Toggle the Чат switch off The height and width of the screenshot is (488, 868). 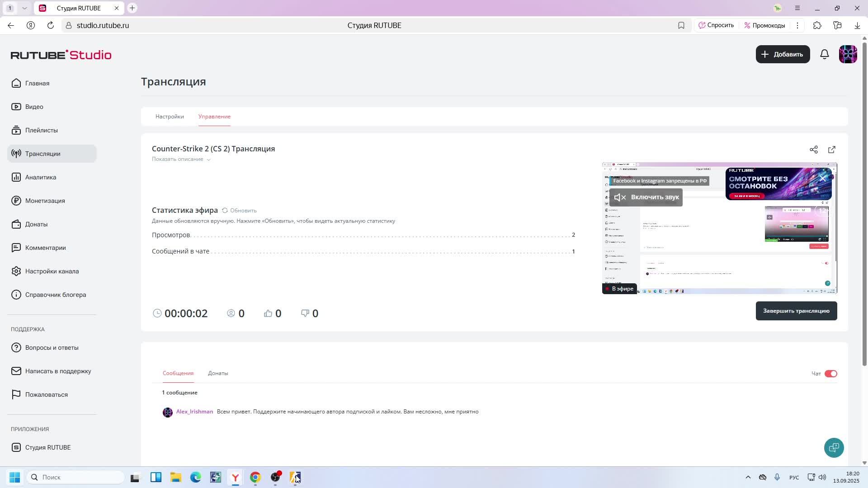click(830, 374)
